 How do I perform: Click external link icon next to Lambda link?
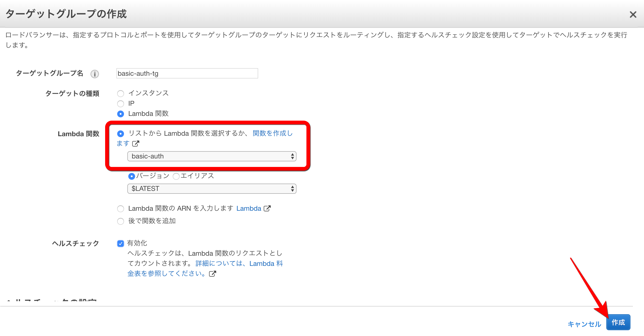(268, 209)
